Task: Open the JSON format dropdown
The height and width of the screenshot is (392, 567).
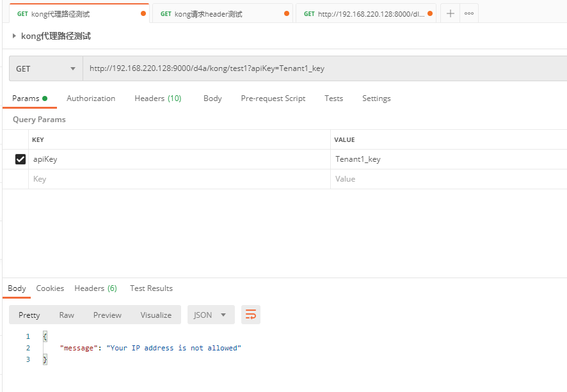Action: point(211,315)
